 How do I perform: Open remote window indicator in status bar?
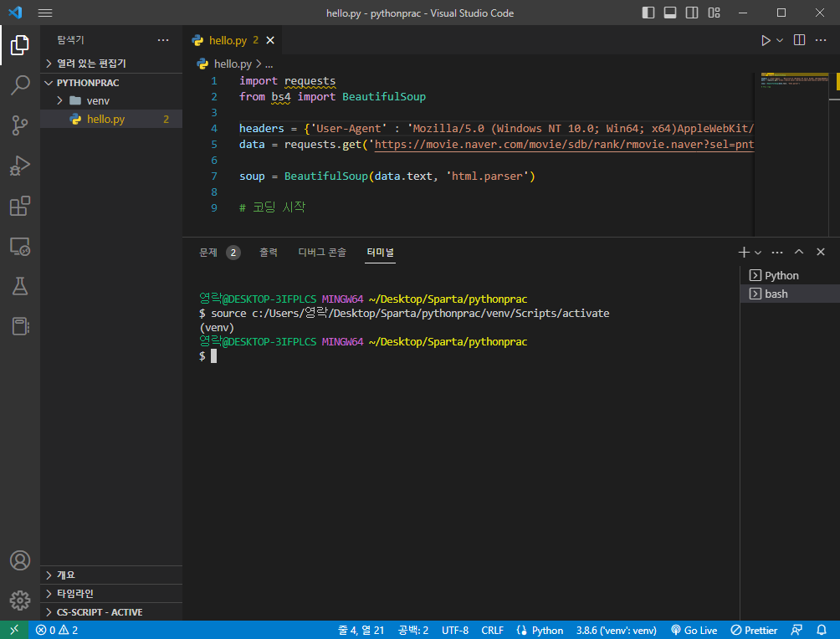click(14, 630)
